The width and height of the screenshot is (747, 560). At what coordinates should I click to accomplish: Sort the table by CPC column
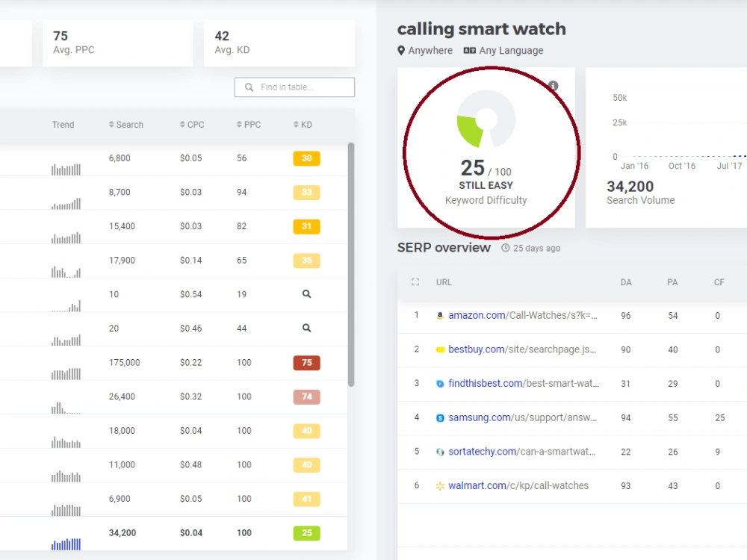point(192,125)
